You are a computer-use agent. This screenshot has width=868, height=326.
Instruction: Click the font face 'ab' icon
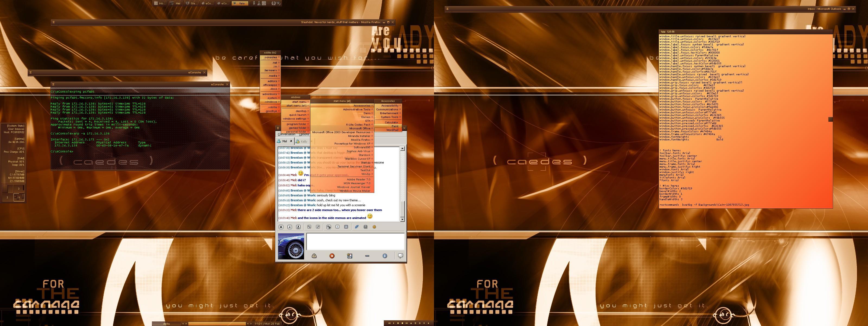tap(329, 227)
